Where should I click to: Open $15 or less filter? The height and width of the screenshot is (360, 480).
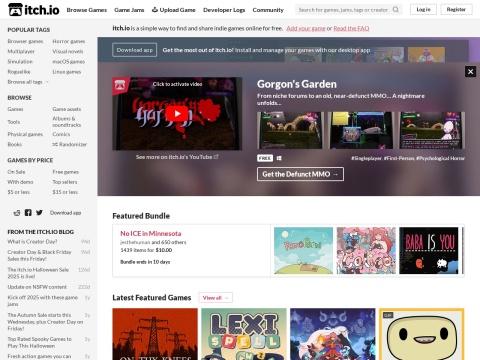tap(65, 192)
